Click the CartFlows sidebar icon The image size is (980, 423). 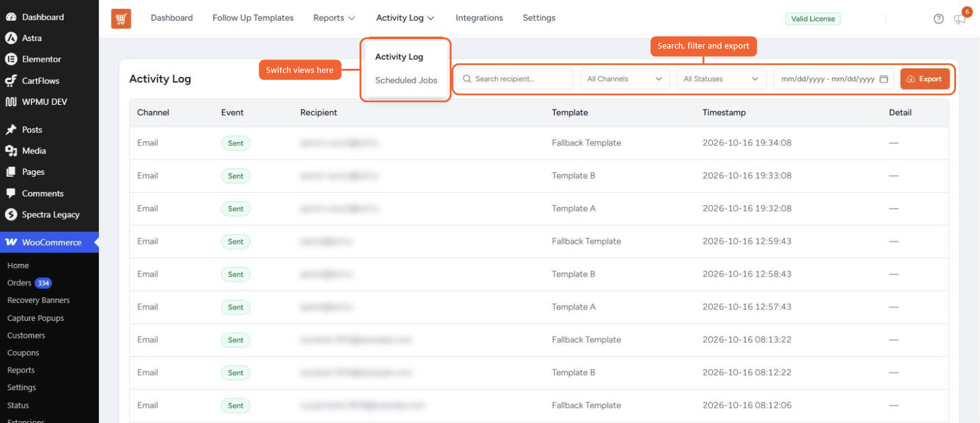point(11,81)
